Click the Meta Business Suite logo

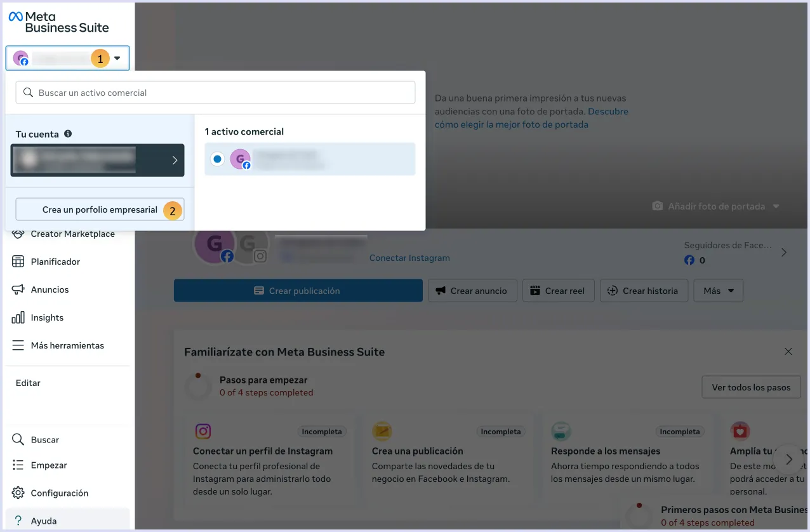[x=58, y=22]
